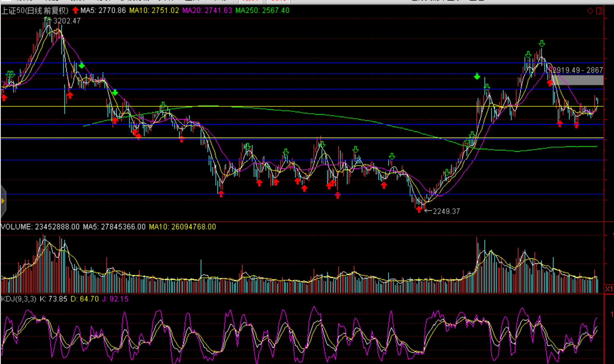Open the VOLUME indicator label
Viewport: 614px width, 364px height.
tap(40, 227)
